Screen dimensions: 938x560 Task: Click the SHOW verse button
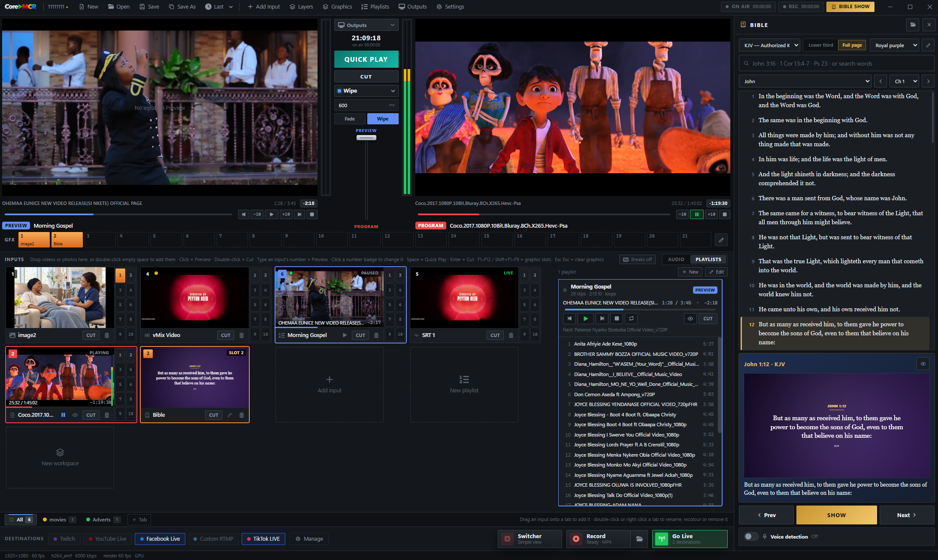[x=836, y=515]
